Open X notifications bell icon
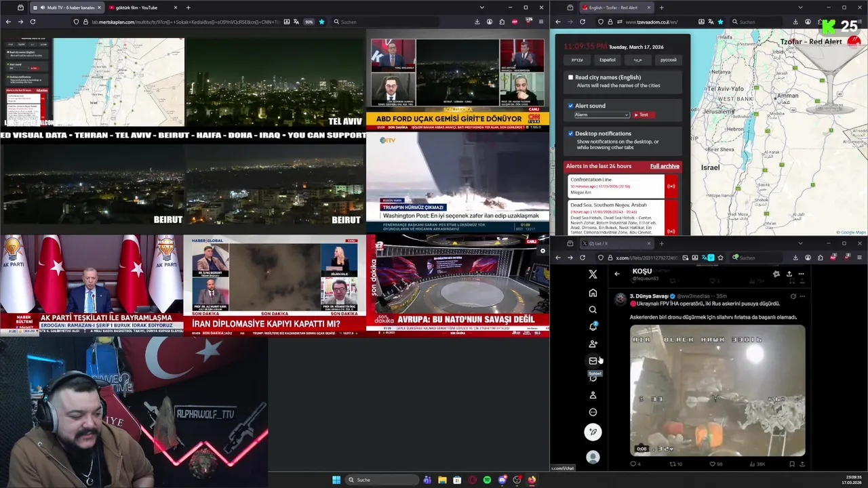 pos(593,327)
